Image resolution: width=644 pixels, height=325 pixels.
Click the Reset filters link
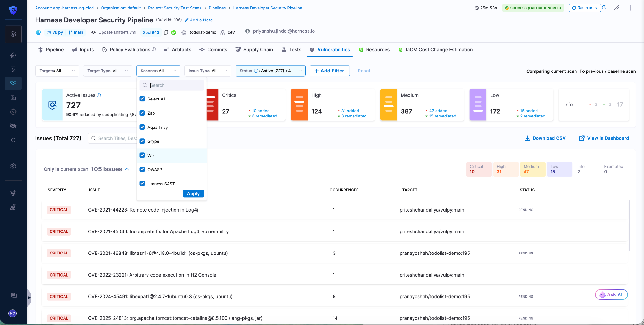pos(364,71)
